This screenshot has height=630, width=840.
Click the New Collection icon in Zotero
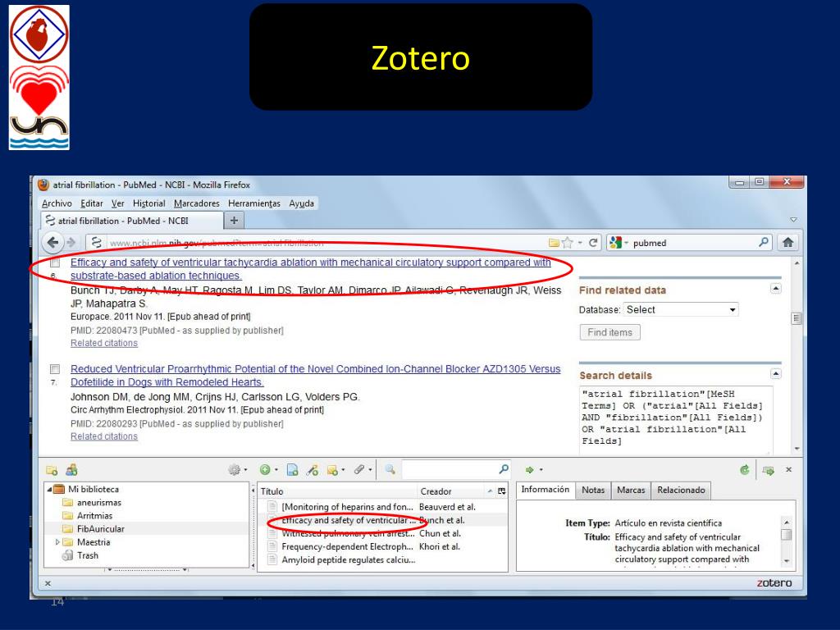point(52,470)
